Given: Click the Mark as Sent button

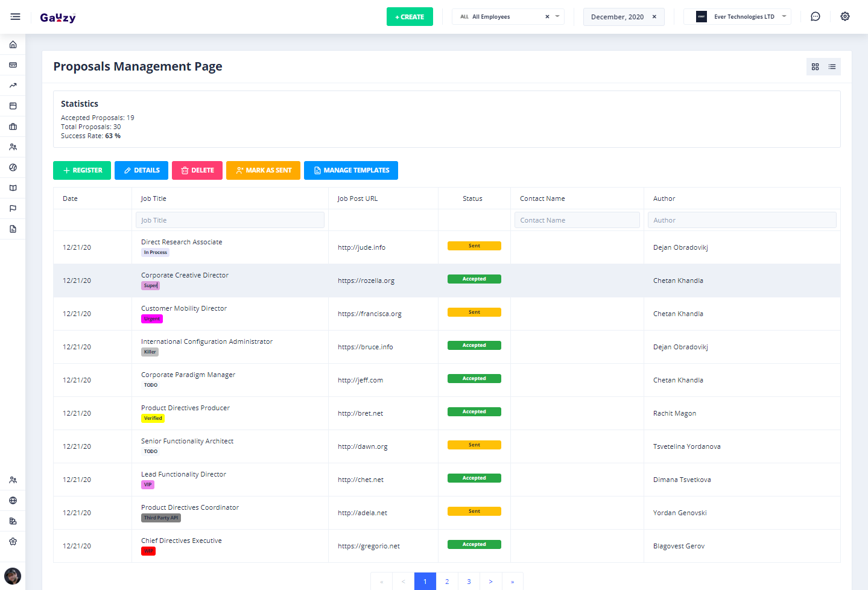Looking at the screenshot, I should [x=263, y=171].
